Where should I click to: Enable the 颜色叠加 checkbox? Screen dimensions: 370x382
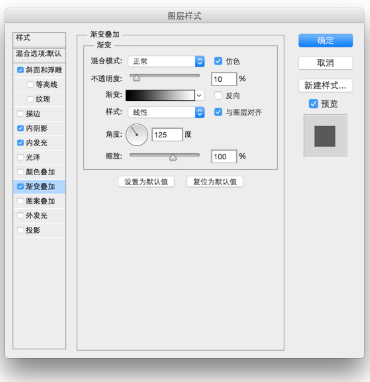(x=20, y=172)
